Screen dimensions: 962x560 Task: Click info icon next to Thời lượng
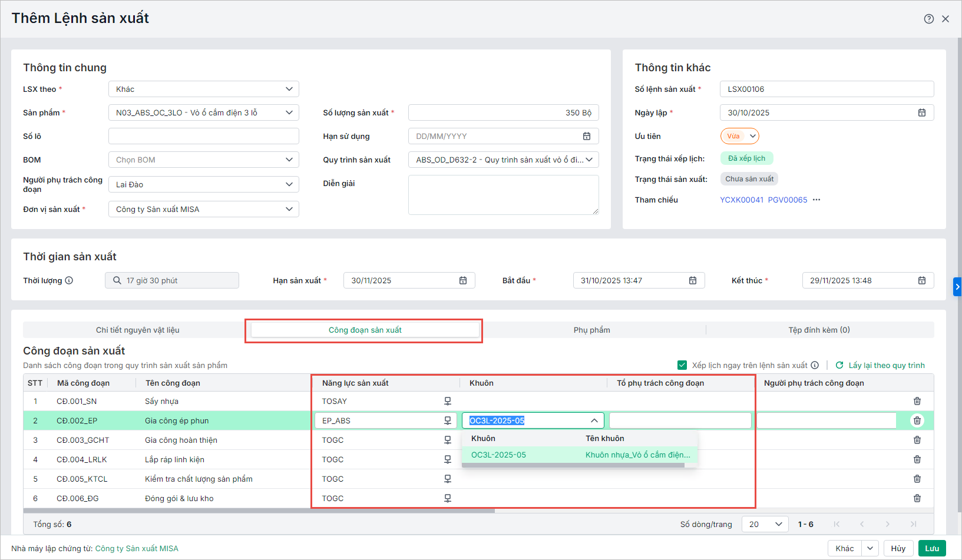point(69,280)
